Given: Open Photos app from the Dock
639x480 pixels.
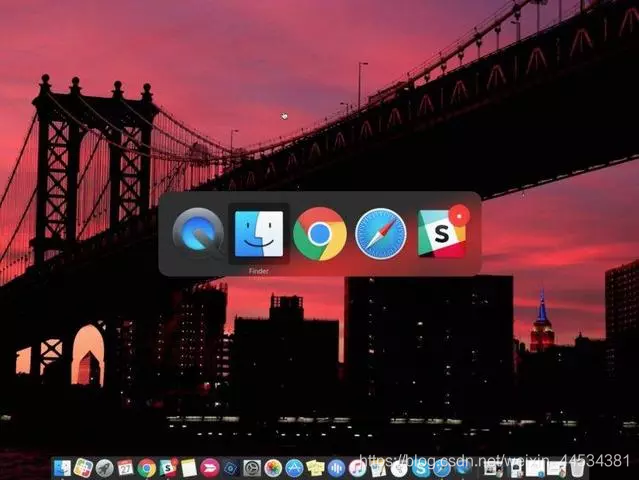Looking at the screenshot, I should [x=273, y=468].
